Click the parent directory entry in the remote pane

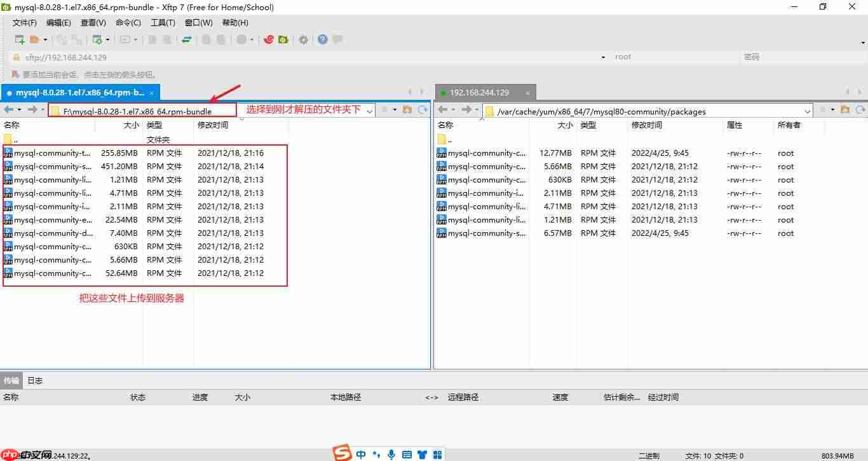coord(451,139)
